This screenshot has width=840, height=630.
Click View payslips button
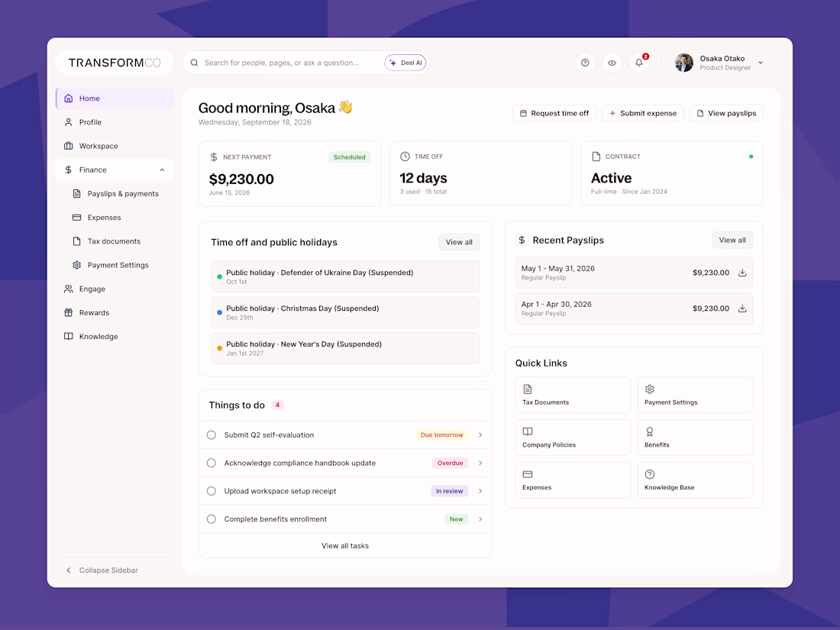click(x=726, y=114)
